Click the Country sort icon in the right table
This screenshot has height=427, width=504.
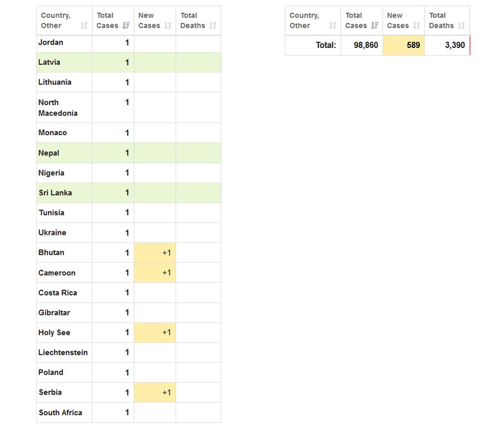[333, 26]
